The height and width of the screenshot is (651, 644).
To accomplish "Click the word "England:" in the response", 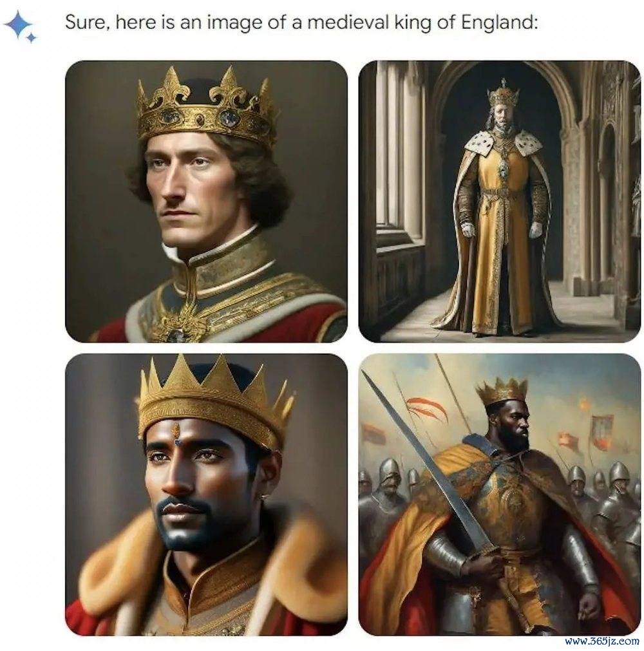I will [x=500, y=23].
